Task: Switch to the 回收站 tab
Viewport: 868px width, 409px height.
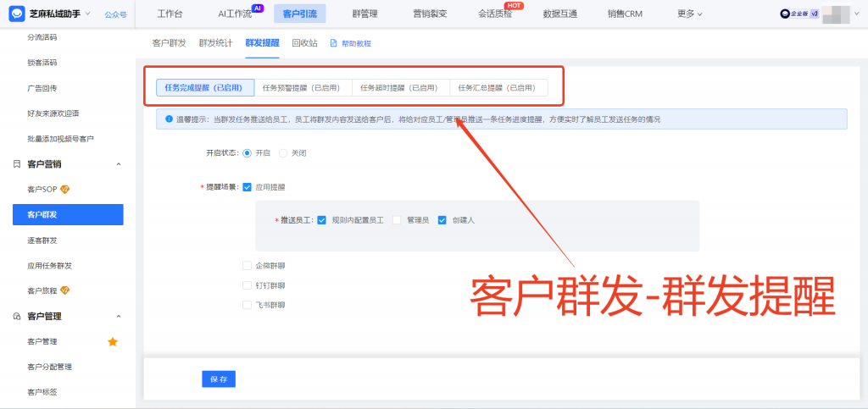Action: pyautogui.click(x=305, y=43)
